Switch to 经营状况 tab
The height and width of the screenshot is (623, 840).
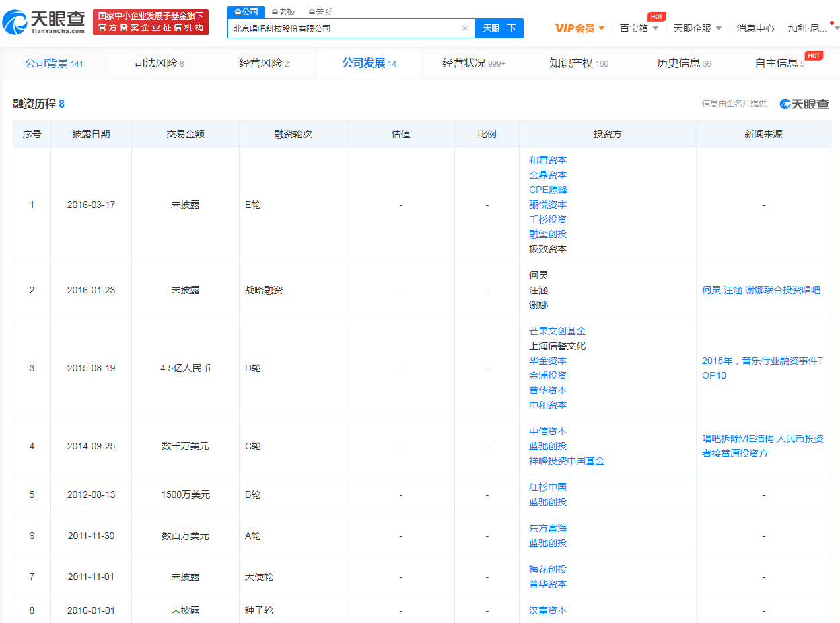(474, 63)
